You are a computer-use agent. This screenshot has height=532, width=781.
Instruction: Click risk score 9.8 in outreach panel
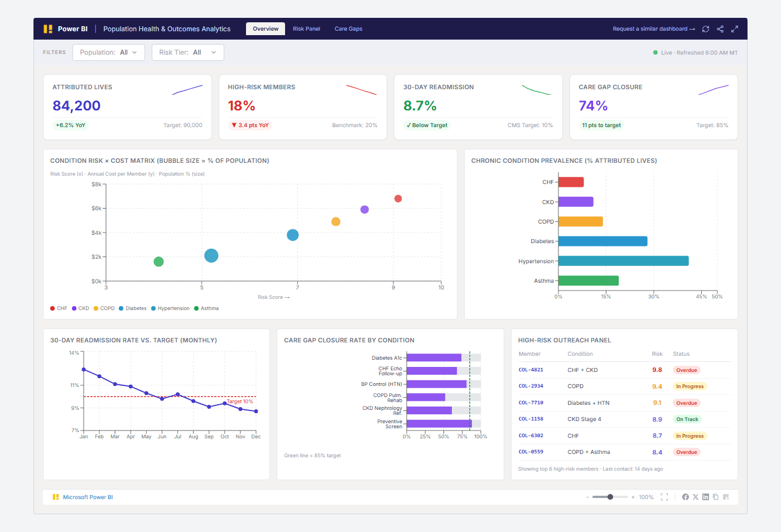(657, 370)
